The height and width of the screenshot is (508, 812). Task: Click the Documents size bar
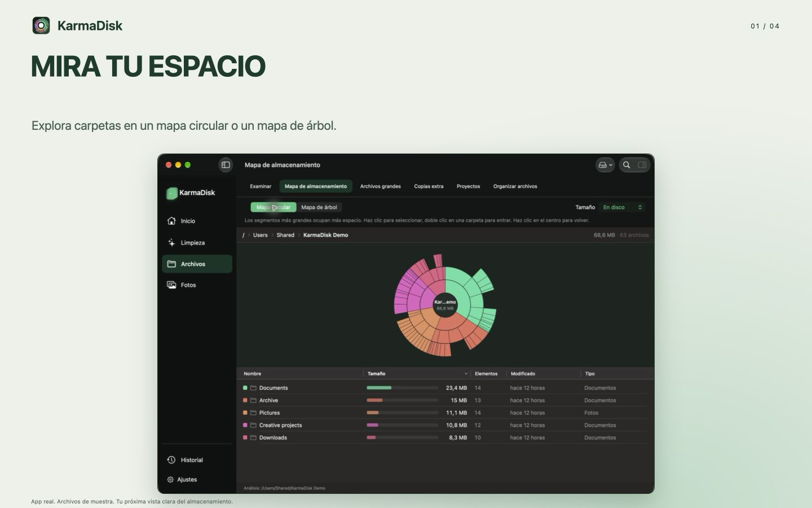403,388
